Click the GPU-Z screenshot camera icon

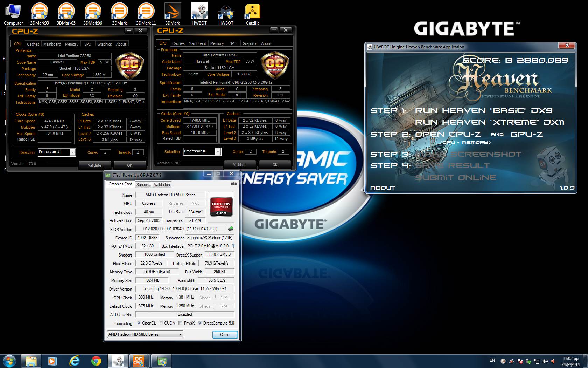point(233,184)
